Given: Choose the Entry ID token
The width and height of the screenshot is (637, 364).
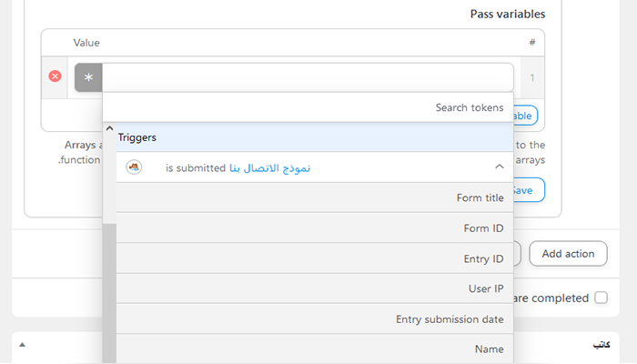Looking at the screenshot, I should (x=314, y=258).
